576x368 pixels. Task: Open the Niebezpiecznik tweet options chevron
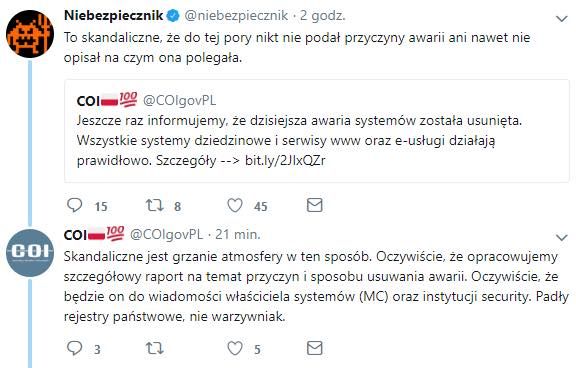(x=562, y=18)
